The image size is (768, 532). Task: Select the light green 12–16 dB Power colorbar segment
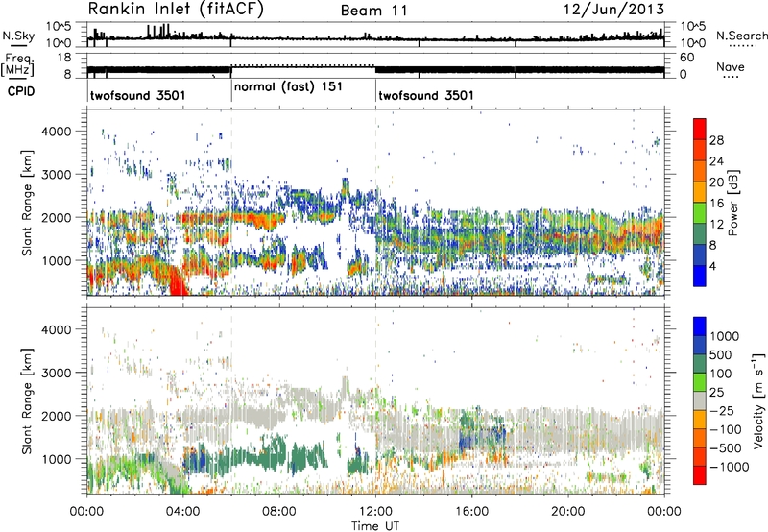(x=700, y=212)
